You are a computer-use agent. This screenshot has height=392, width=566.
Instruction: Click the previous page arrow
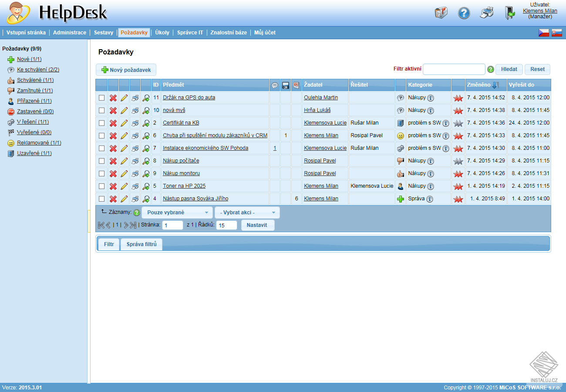click(108, 225)
